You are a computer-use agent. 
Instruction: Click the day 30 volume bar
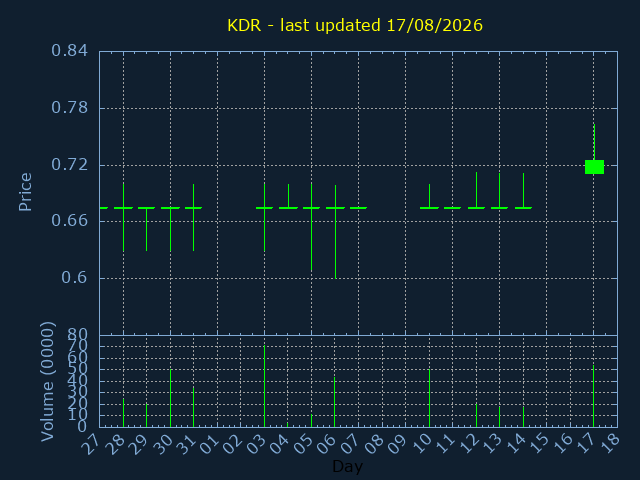click(x=171, y=398)
